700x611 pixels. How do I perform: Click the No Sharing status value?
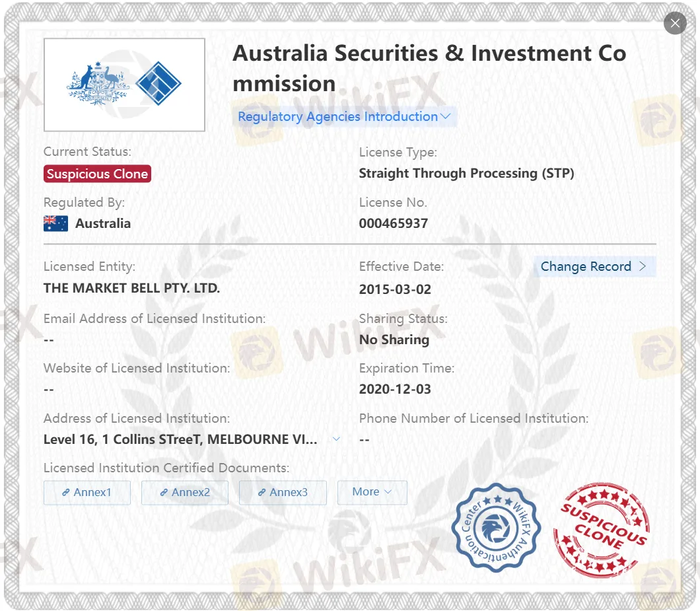(394, 340)
